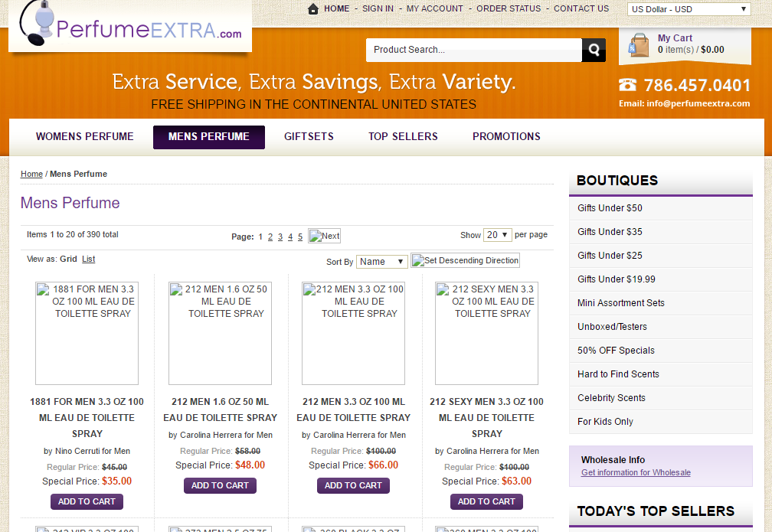Click the Next page arrow image

(325, 236)
